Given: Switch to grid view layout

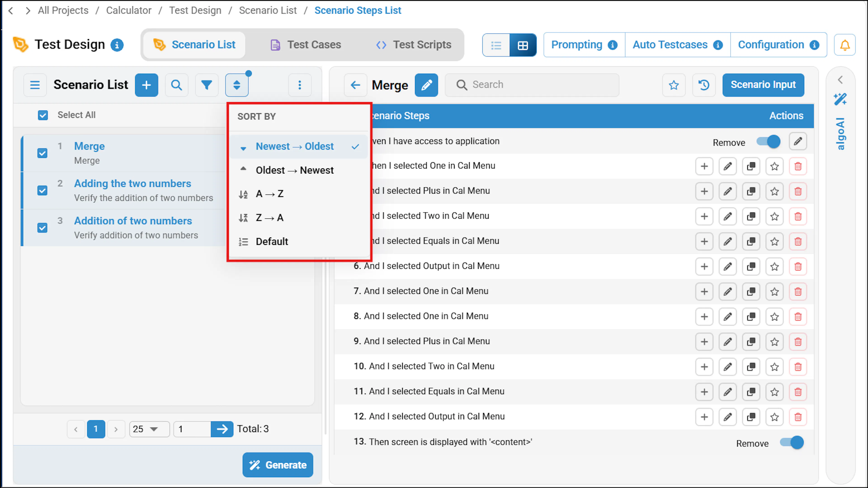Looking at the screenshot, I should click(523, 45).
